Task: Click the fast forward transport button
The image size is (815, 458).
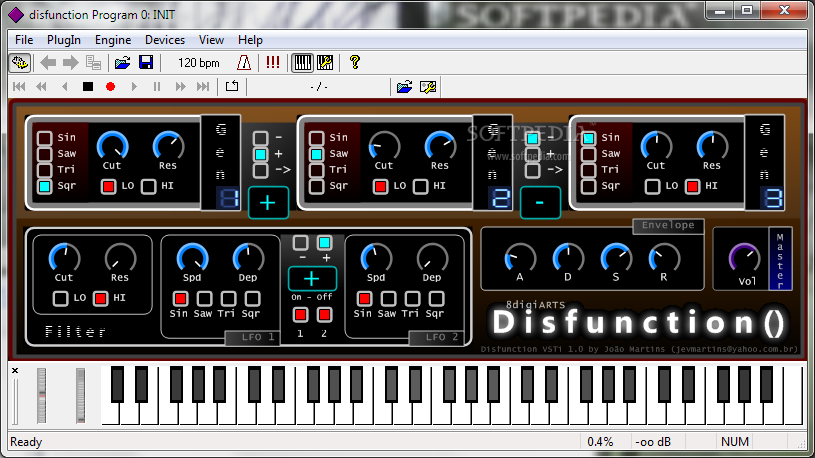Action: point(180,87)
